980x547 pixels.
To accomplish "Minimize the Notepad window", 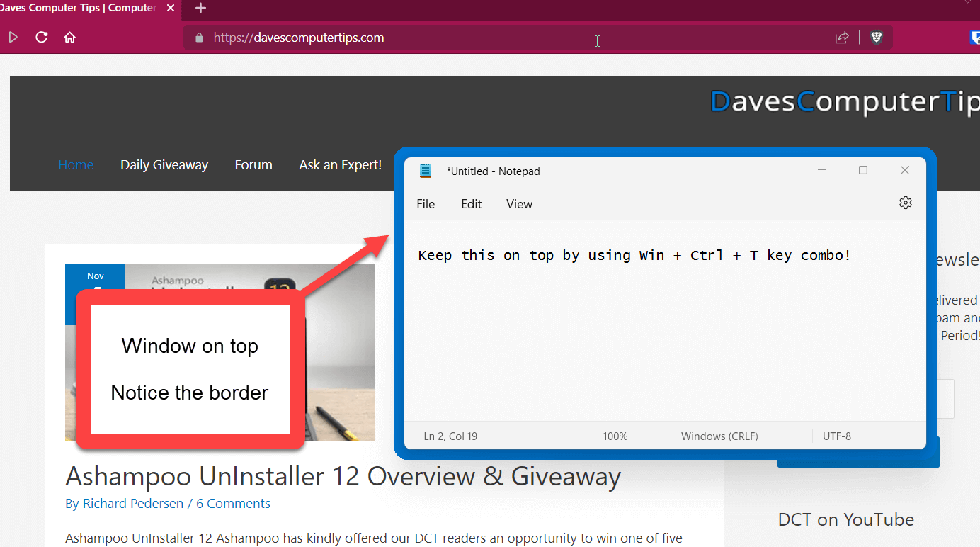I will pos(822,170).
